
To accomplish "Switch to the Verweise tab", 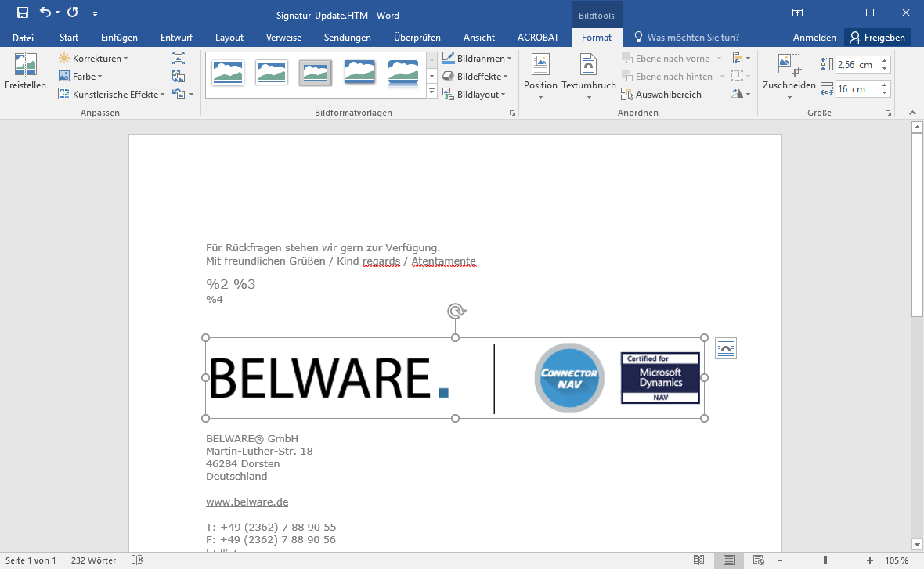I will 283,38.
